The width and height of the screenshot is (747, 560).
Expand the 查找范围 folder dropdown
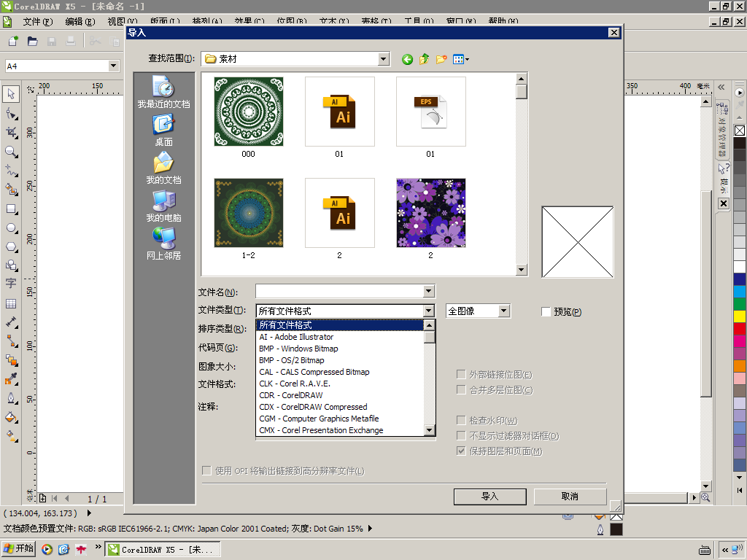[384, 59]
